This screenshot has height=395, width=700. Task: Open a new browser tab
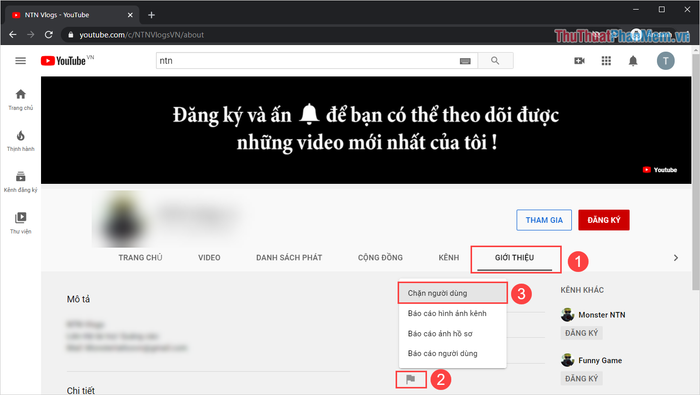point(151,15)
